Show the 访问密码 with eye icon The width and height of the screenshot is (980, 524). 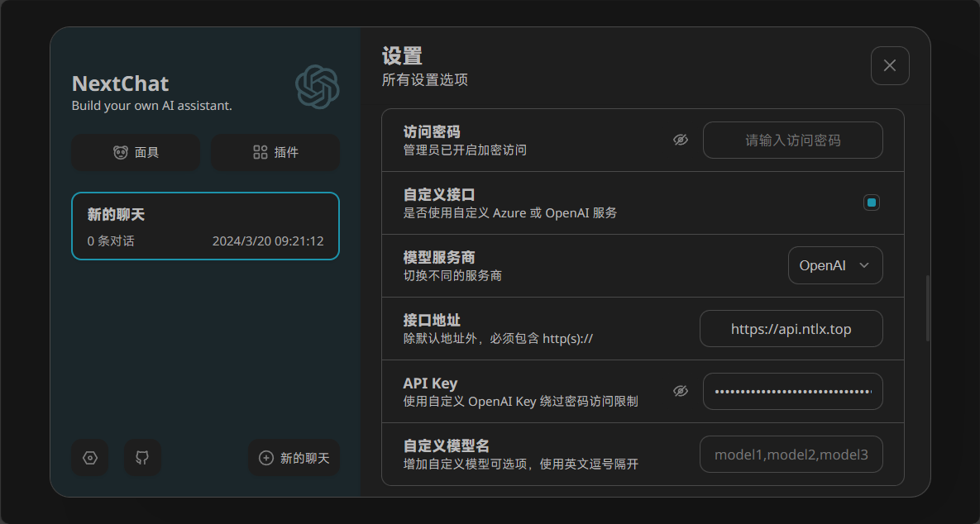(681, 141)
